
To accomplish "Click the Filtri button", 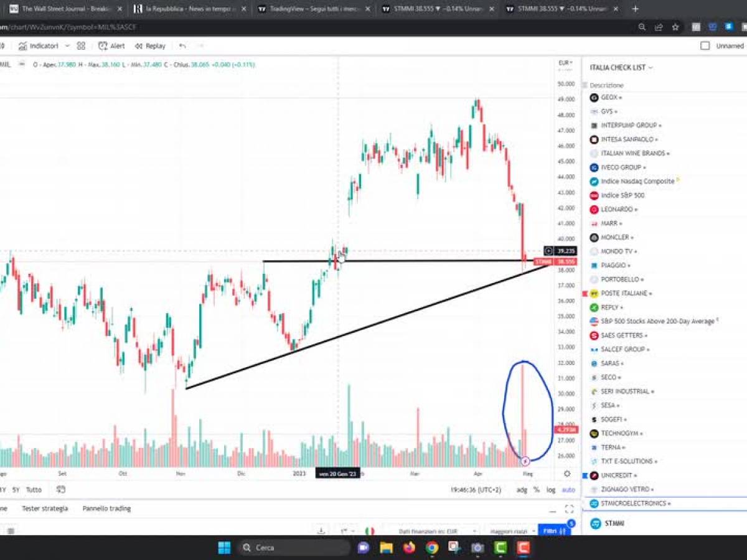I will point(553,531).
